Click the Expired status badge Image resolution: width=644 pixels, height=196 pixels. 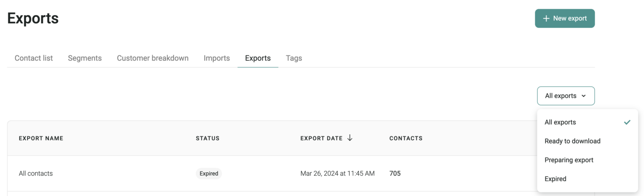pos(209,174)
